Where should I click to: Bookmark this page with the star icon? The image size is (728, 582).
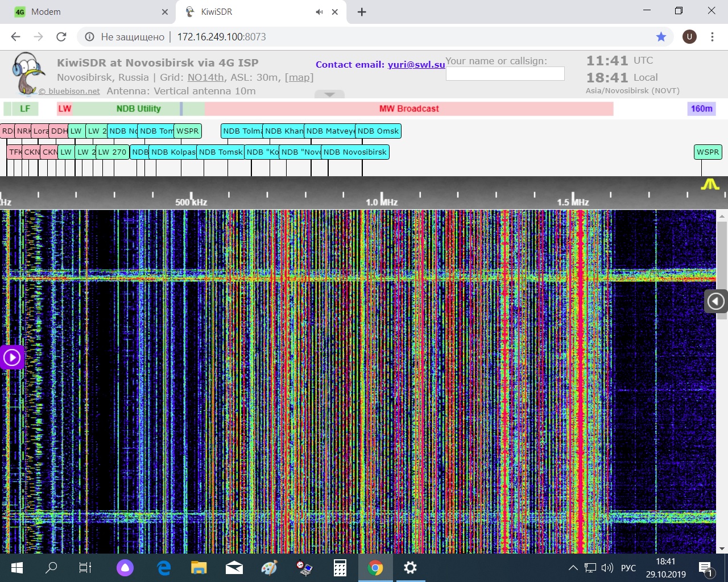(661, 37)
